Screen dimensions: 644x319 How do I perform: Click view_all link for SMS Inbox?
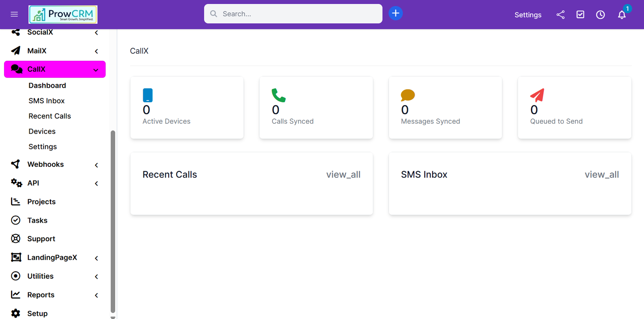click(602, 174)
